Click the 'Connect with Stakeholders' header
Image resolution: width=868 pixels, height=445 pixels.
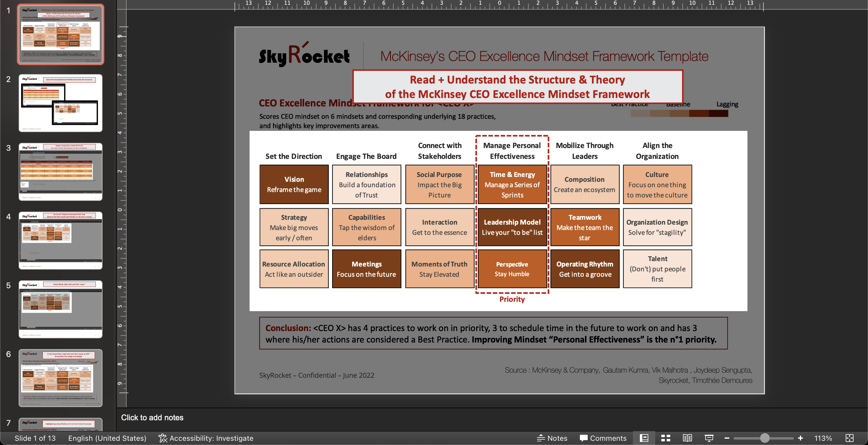point(439,151)
